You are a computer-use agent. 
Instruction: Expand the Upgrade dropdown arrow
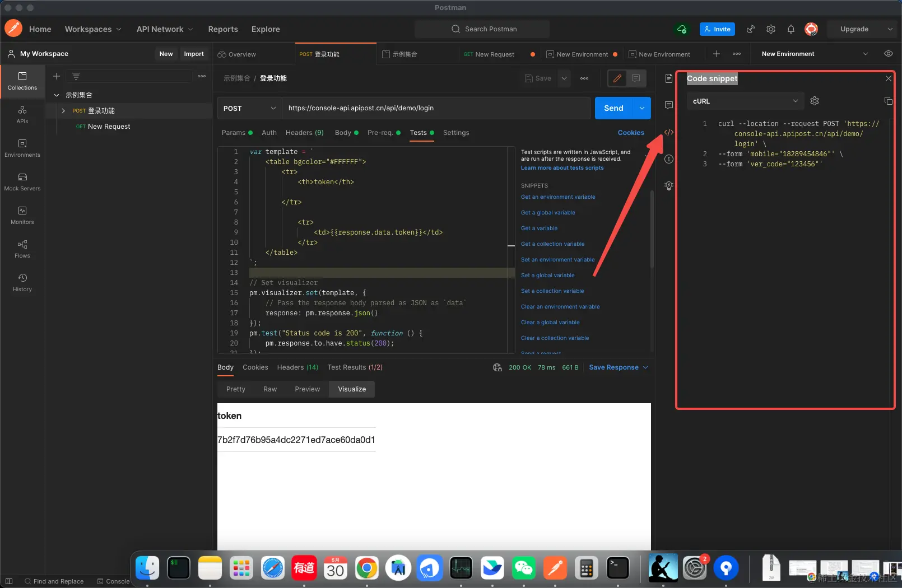click(890, 29)
